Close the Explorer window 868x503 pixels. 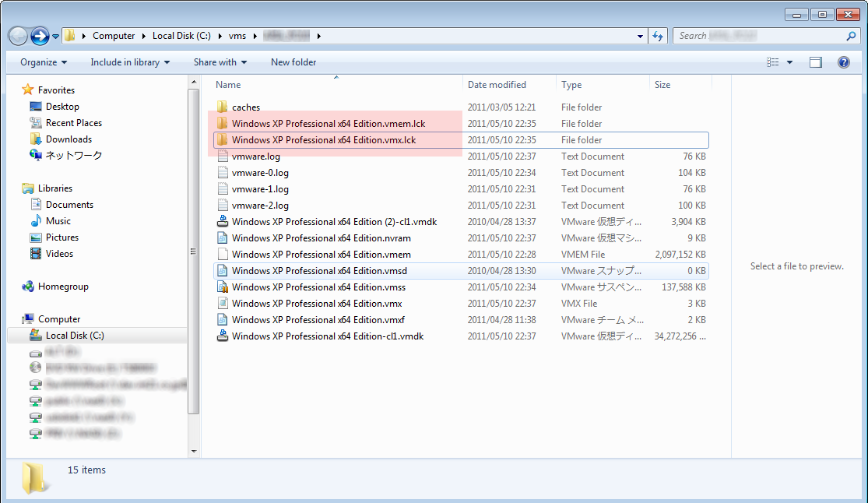(x=848, y=15)
